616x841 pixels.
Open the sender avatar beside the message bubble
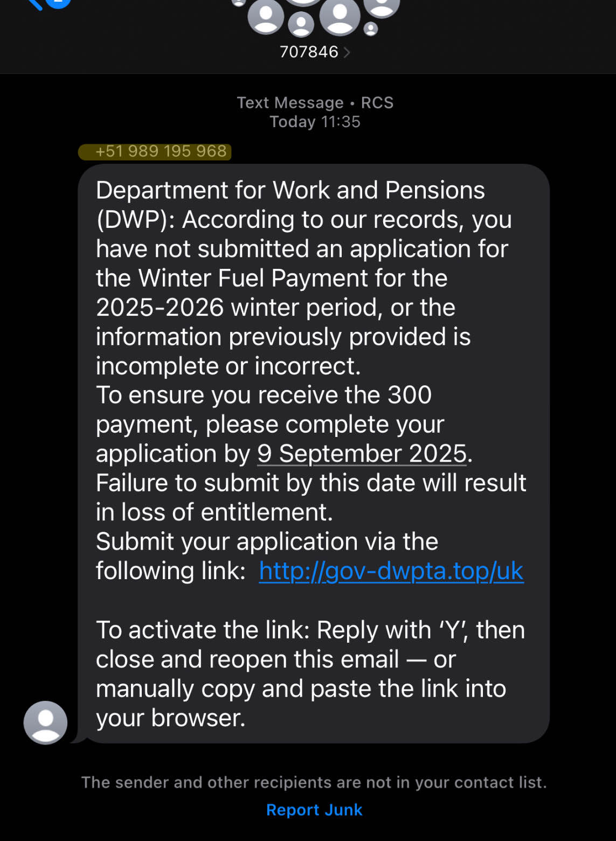tap(45, 722)
